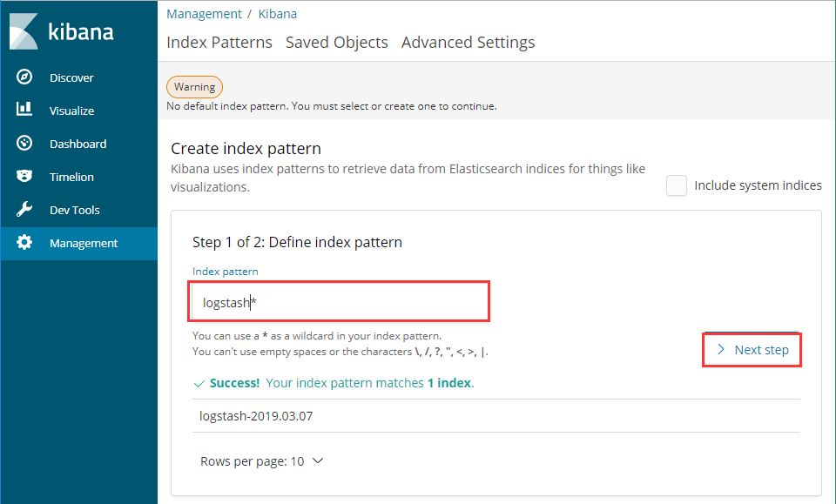Enable the Include system indices checkbox

(x=676, y=185)
